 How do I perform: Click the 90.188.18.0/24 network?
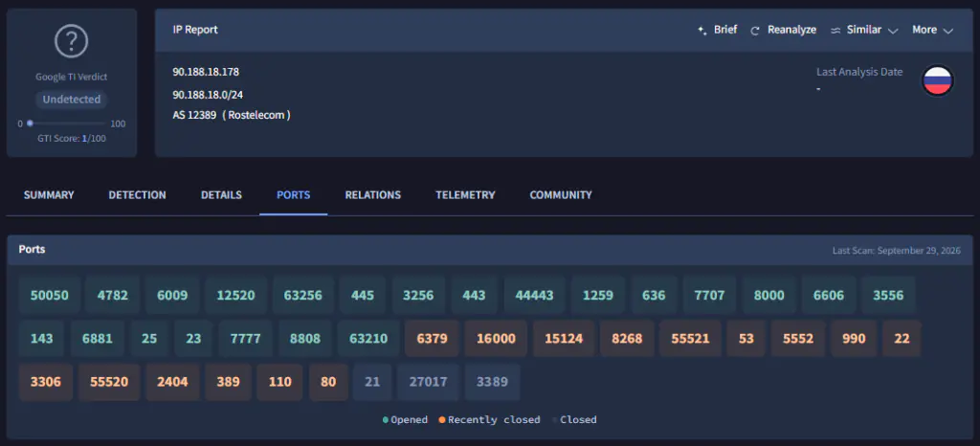click(x=208, y=95)
